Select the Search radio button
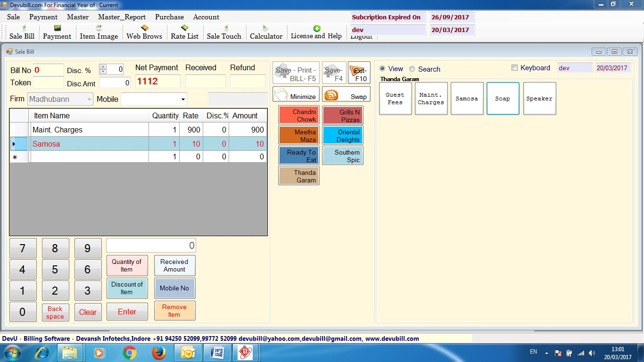The height and width of the screenshot is (362, 644). [x=412, y=69]
